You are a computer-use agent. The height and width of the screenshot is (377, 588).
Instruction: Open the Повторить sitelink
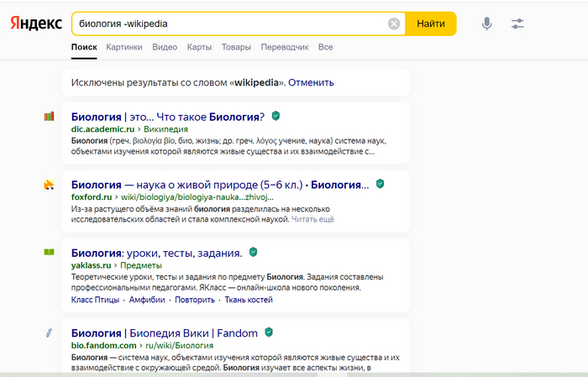pos(195,300)
